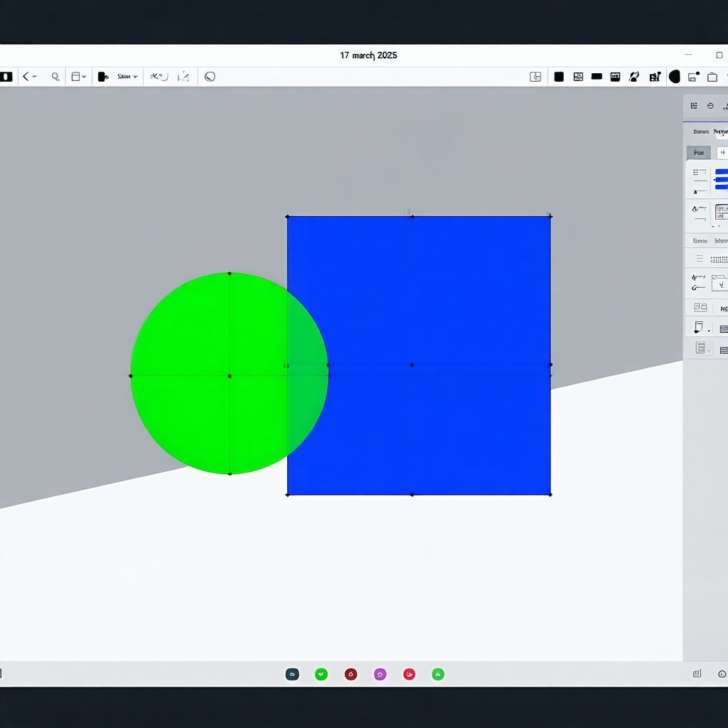Screen dimensions: 728x728
Task: Click the circle shape tool in the toolbar
Action: point(210,77)
